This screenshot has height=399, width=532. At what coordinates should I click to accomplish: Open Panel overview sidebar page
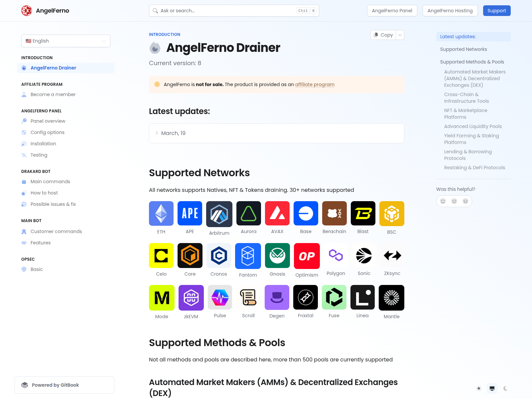tap(66, 121)
